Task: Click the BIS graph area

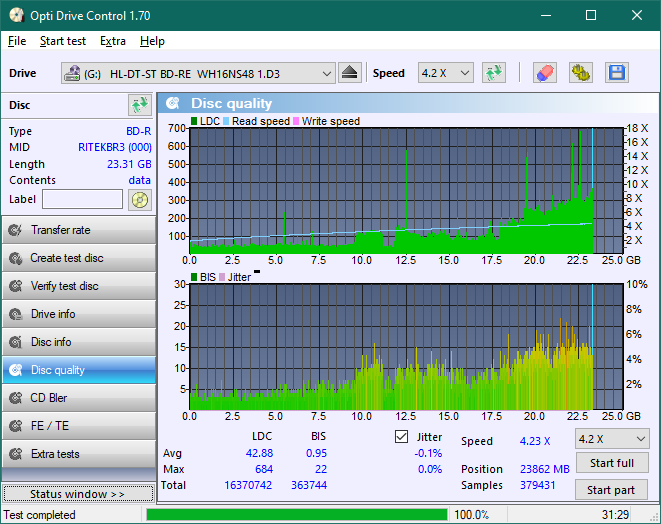Action: pos(406,347)
